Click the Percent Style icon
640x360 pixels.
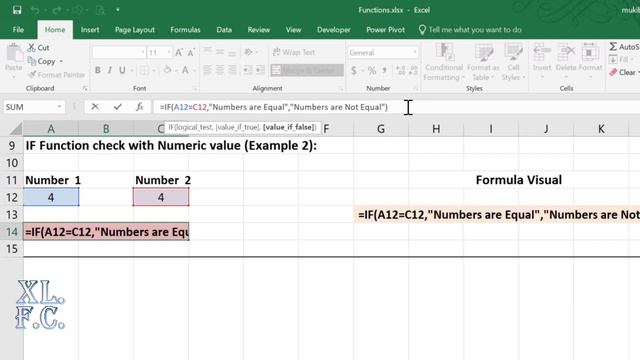[x=372, y=70]
